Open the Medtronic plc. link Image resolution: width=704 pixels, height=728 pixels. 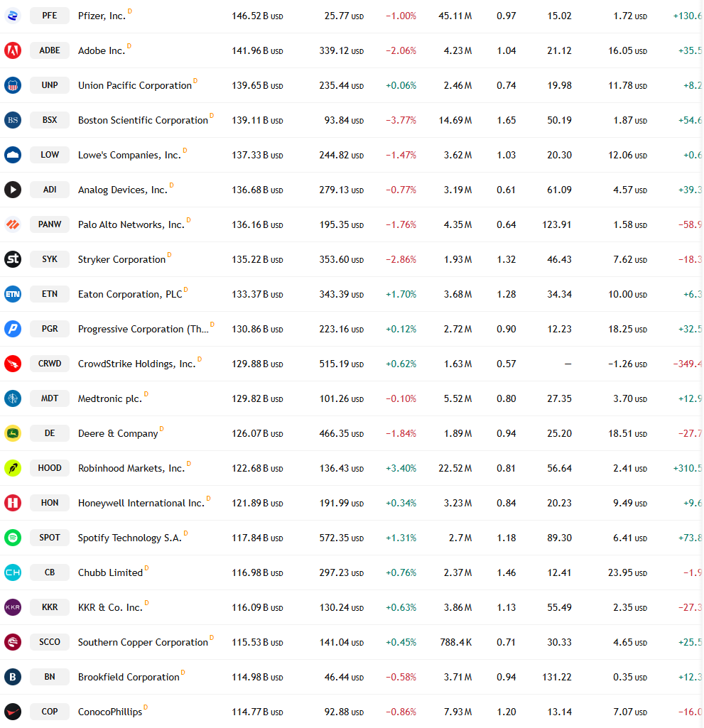[110, 399]
